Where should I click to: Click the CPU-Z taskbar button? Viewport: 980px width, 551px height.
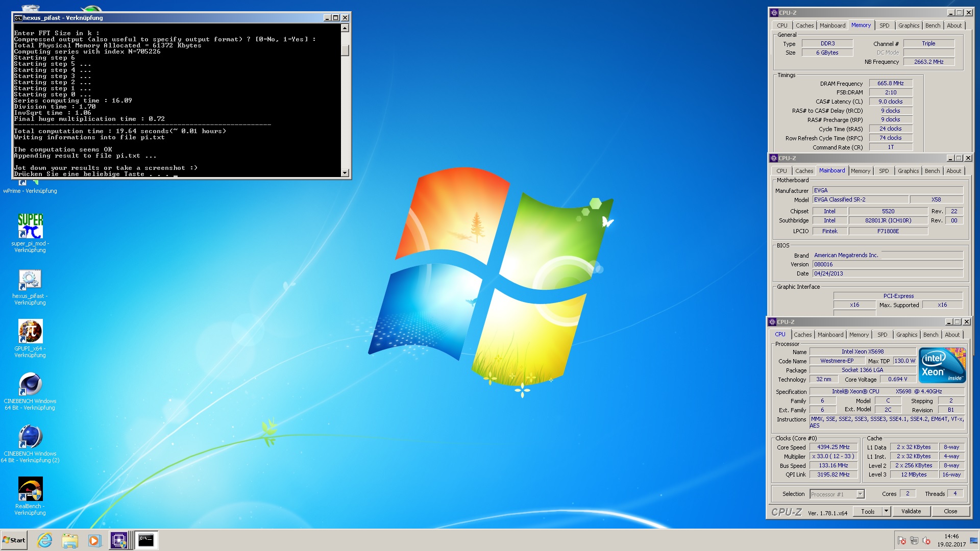pyautogui.click(x=119, y=540)
